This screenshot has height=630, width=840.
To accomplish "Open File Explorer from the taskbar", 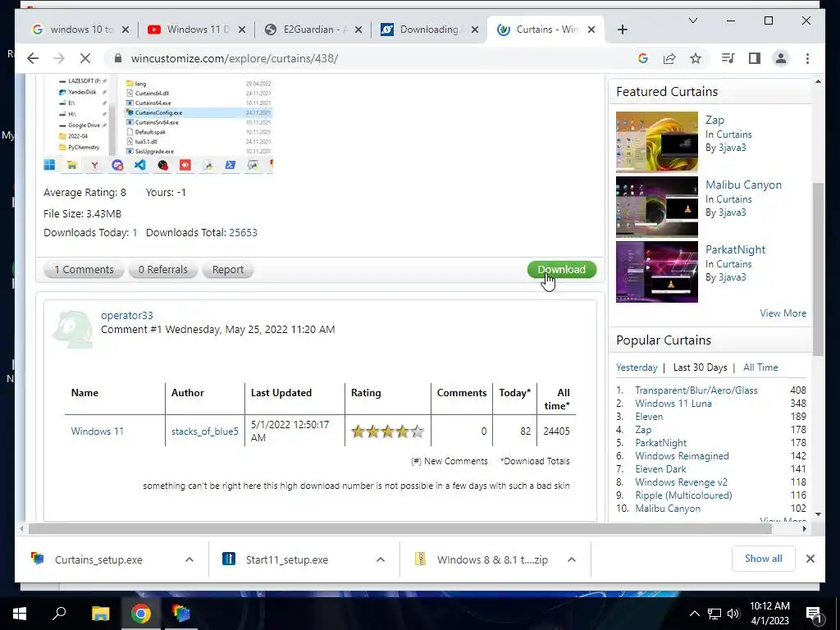I will [x=100, y=614].
